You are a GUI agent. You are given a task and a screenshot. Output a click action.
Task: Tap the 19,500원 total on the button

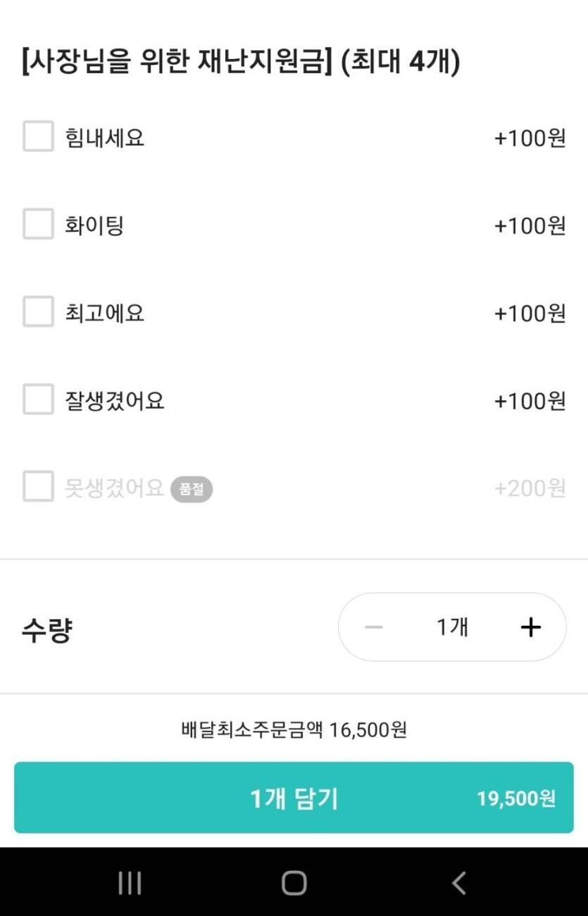coord(516,798)
